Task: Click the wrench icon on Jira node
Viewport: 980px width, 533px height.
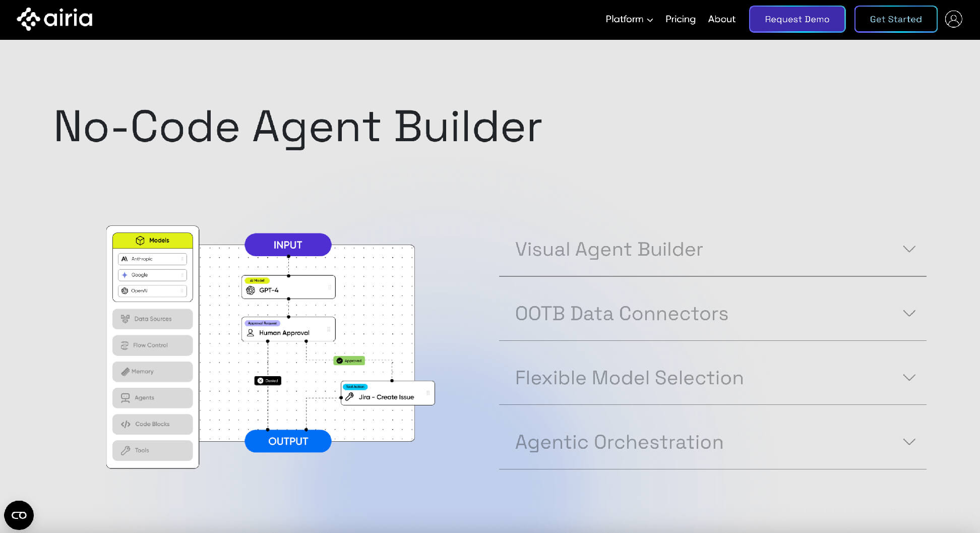Action: 349,397
